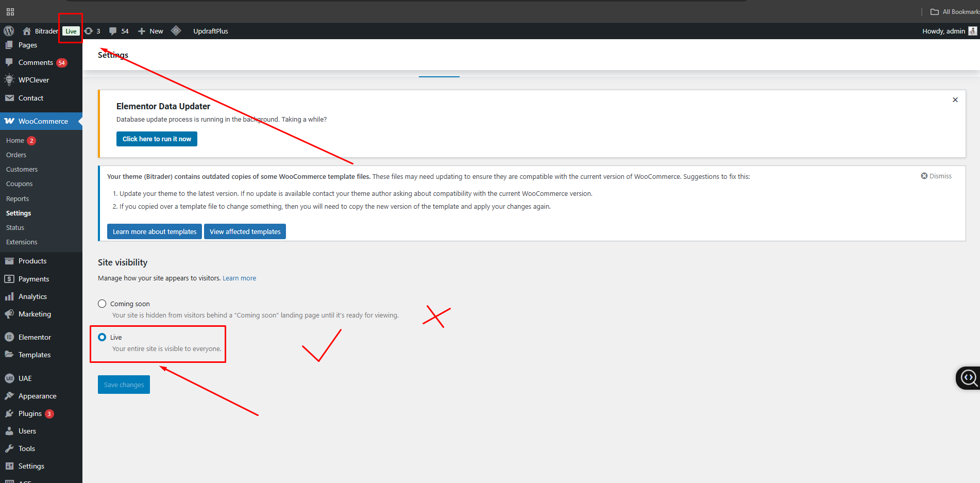
Task: Click Learn more about templates
Action: [155, 231]
